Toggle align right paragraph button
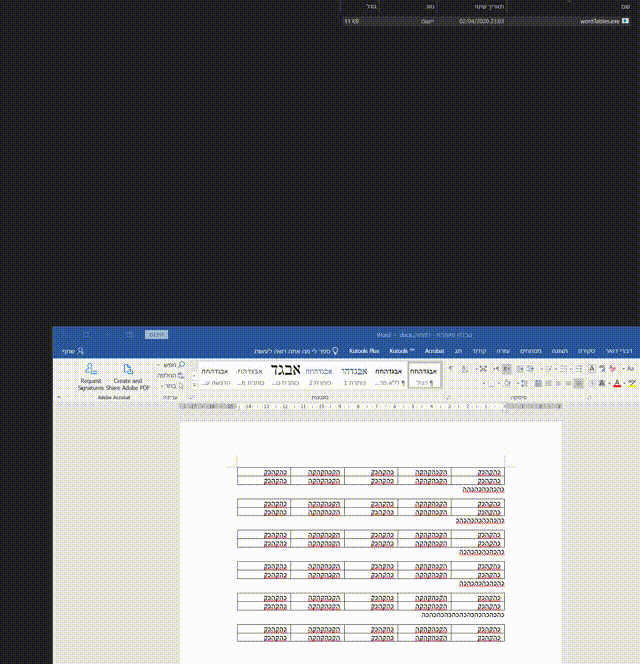This screenshot has height=664, width=640. pos(578,384)
